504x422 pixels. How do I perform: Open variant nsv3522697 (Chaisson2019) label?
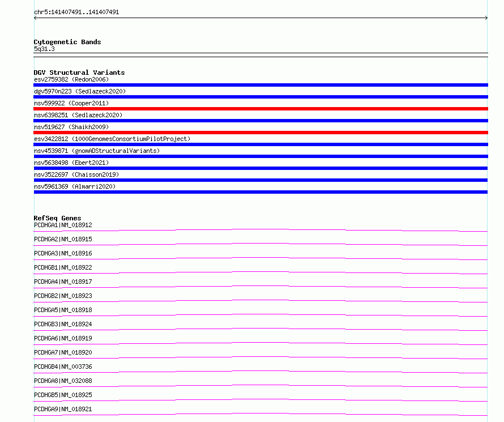coord(76,174)
